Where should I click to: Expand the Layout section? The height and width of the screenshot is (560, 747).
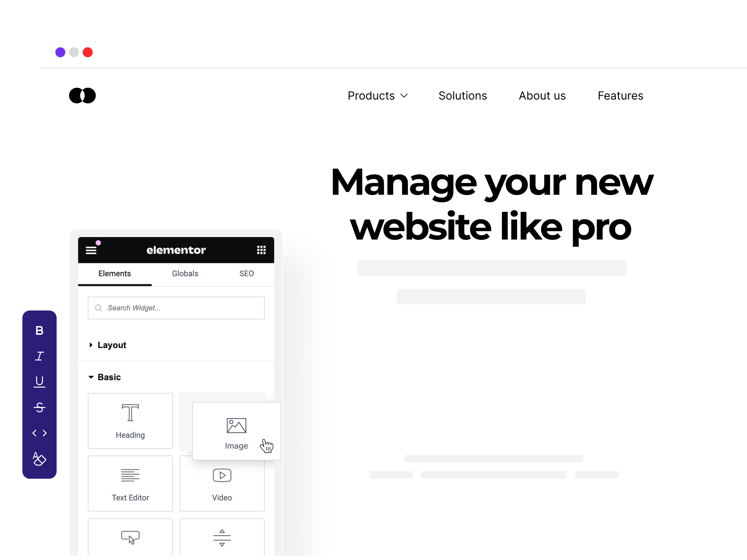[x=112, y=345]
